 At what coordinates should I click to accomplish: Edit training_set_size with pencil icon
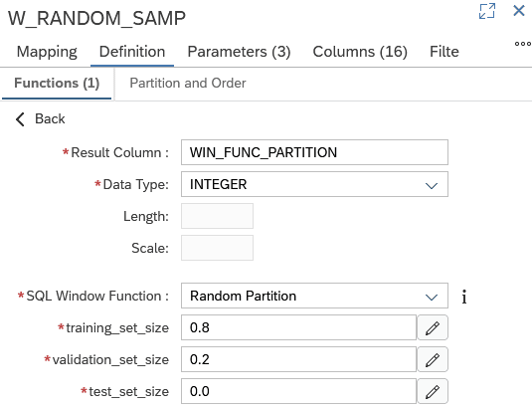coord(433,327)
